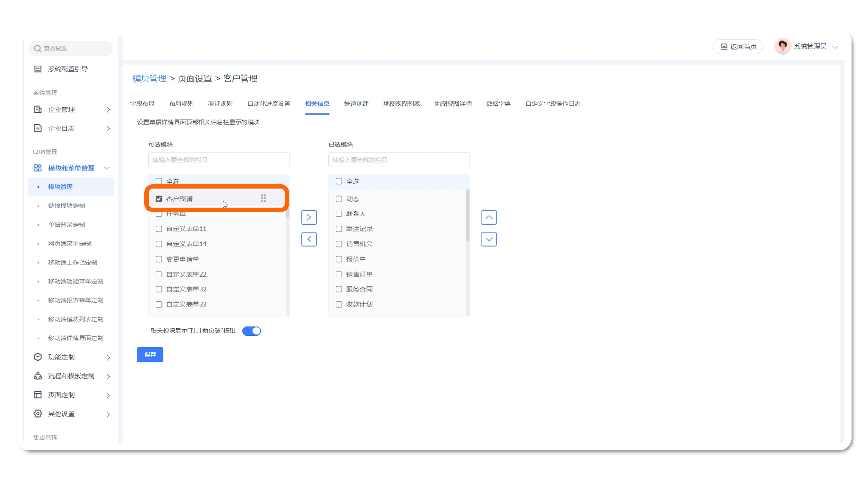The image size is (868, 488).
Task: Click the system administrator avatar
Action: [783, 46]
